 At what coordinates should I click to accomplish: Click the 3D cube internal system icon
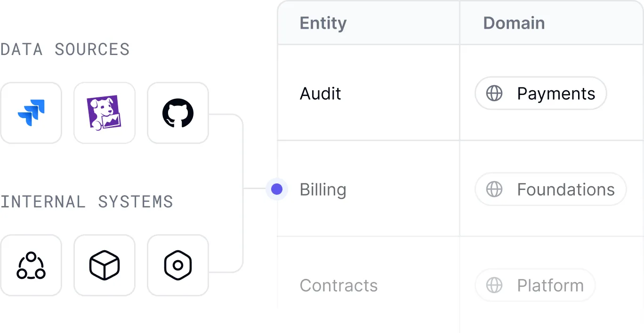105,265
